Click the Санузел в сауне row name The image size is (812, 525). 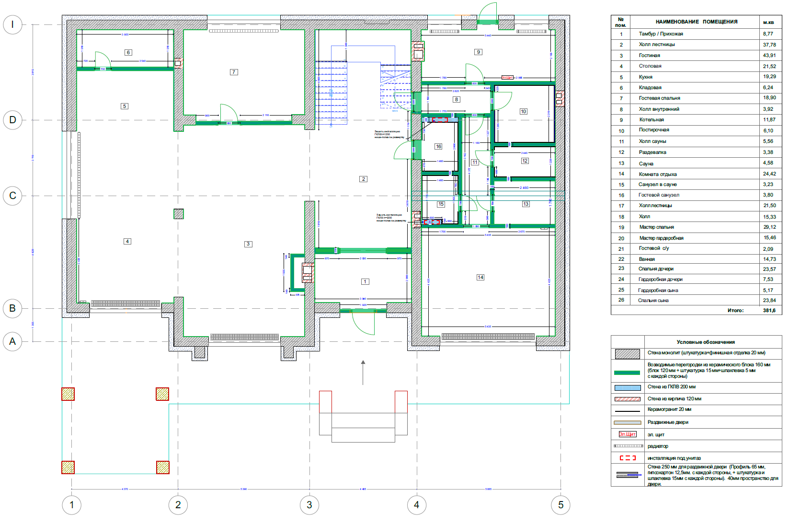(658, 184)
